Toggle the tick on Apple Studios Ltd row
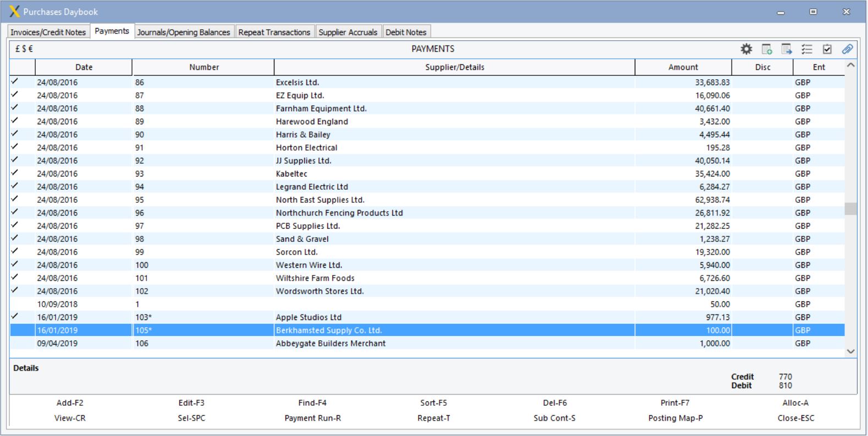Image resolution: width=868 pixels, height=436 pixels. (15, 316)
